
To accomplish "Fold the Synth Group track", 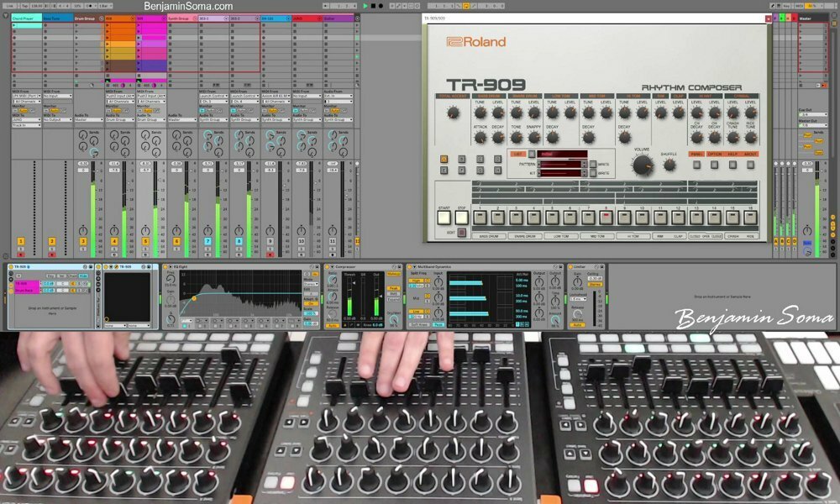I will point(195,18).
